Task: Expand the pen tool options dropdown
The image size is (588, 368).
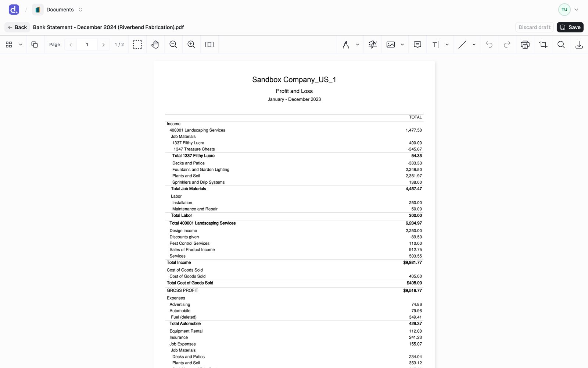Action: pos(358,45)
